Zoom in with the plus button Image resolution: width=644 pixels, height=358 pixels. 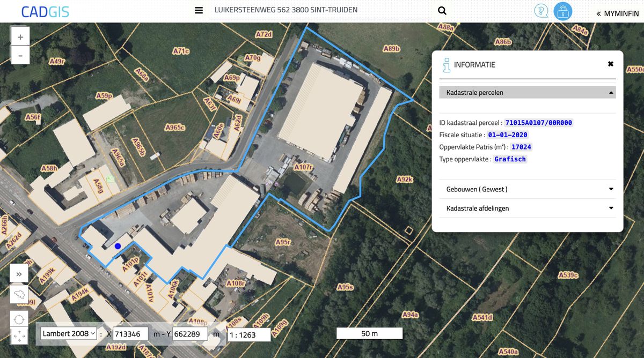[x=20, y=38]
